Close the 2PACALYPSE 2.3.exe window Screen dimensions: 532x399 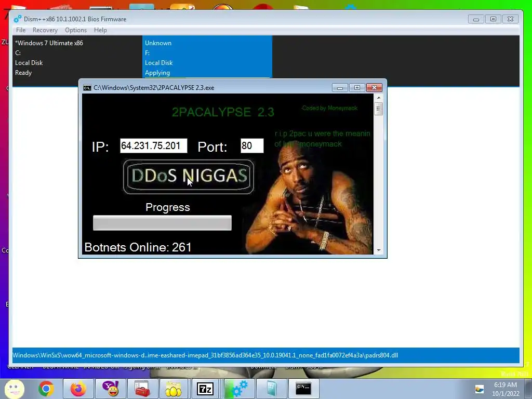pos(374,88)
